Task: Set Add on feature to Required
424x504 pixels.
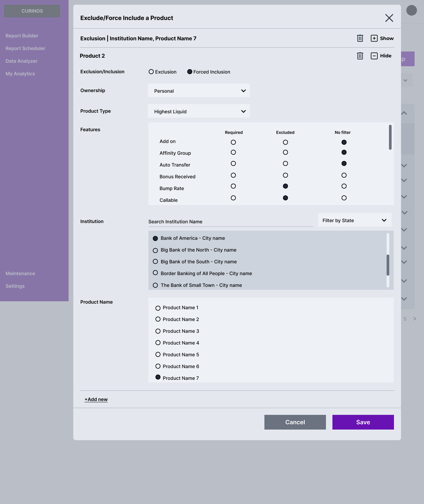Action: (x=233, y=142)
